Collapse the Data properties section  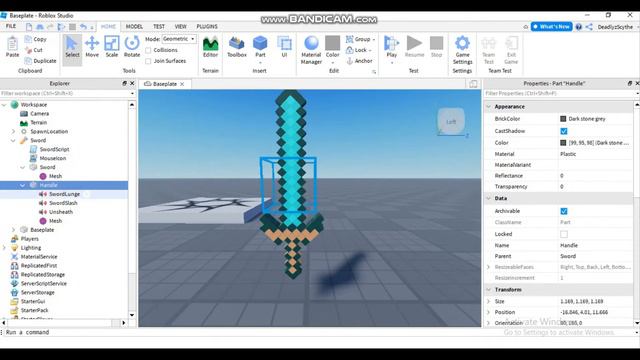tap(489, 198)
